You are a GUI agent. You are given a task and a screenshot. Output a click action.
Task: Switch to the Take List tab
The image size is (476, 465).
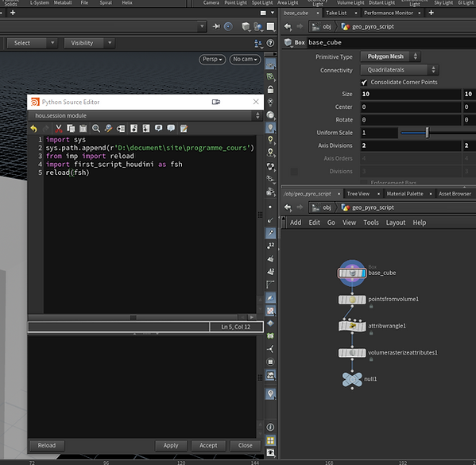click(336, 13)
